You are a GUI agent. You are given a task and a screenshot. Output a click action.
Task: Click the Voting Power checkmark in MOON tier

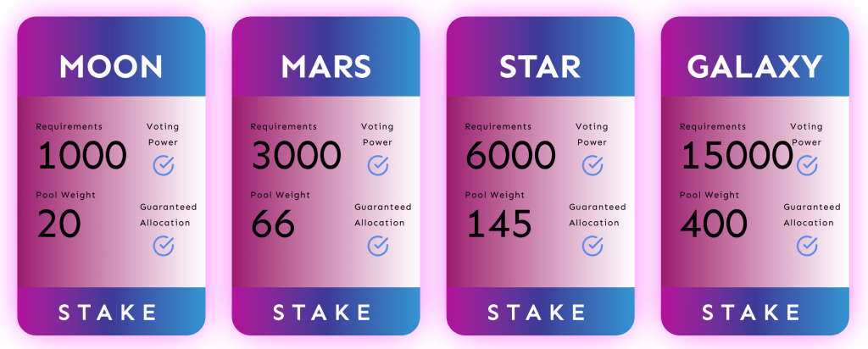pyautogui.click(x=164, y=165)
